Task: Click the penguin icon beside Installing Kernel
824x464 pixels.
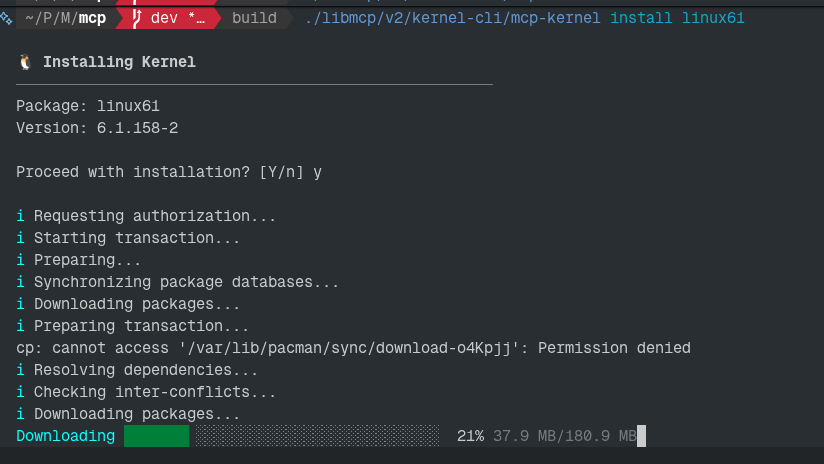Action: tap(25, 62)
